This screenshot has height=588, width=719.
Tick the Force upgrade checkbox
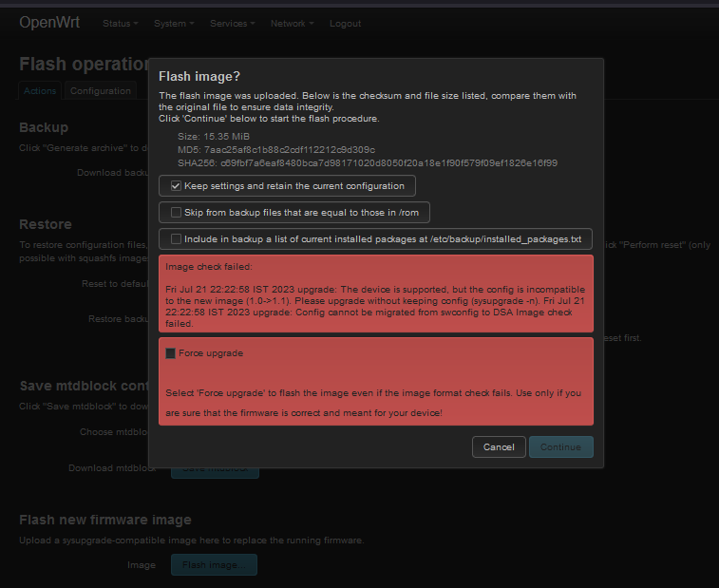click(x=171, y=353)
